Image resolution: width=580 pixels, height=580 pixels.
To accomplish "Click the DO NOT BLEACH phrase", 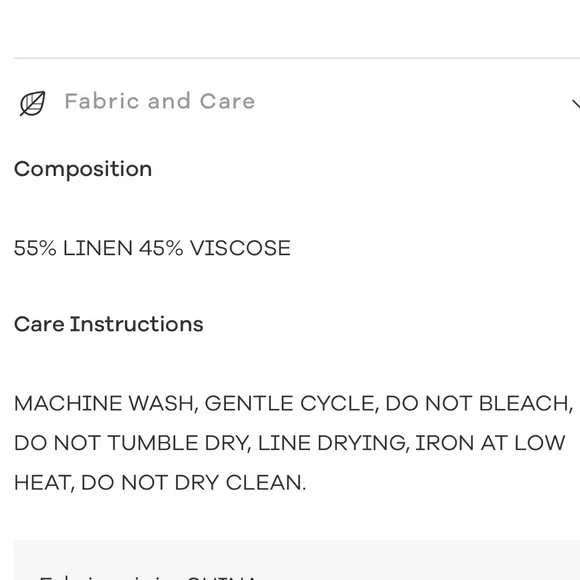I will coord(478,403).
